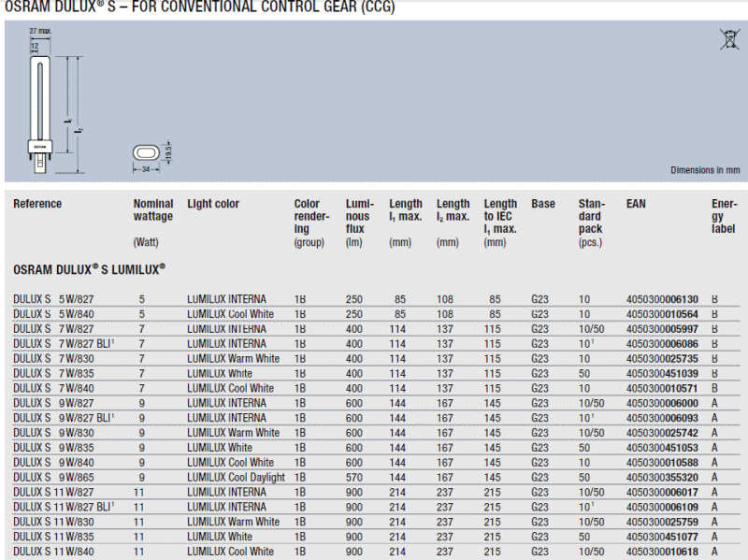Viewport: 748px width, 560px height.
Task: Click EAN 4050300451053
Action: click(x=662, y=448)
